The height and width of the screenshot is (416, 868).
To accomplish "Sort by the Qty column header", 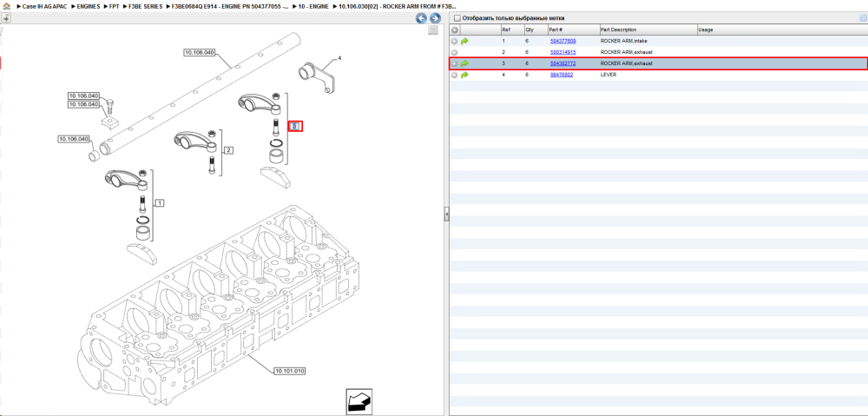I will click(536, 30).
